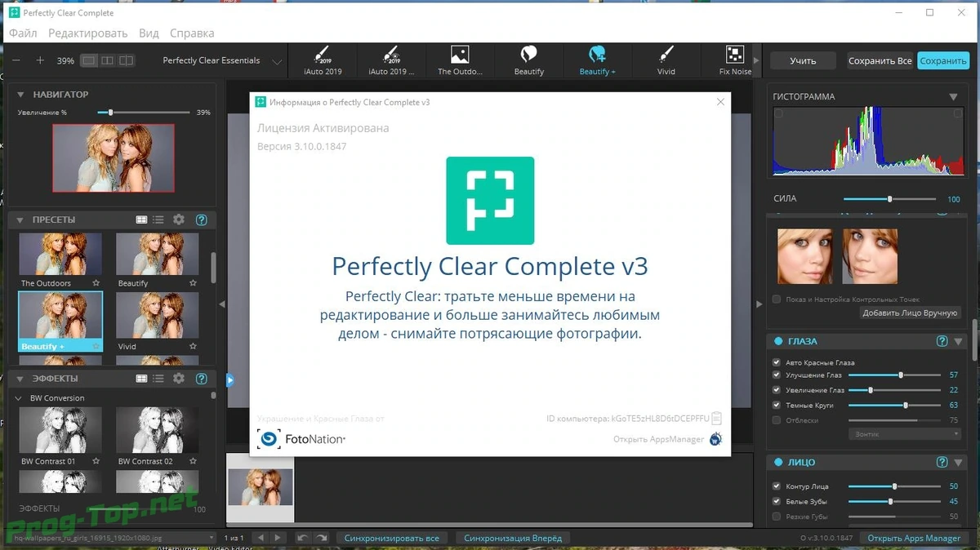Favorite The Outdoors preset with its star

(96, 283)
